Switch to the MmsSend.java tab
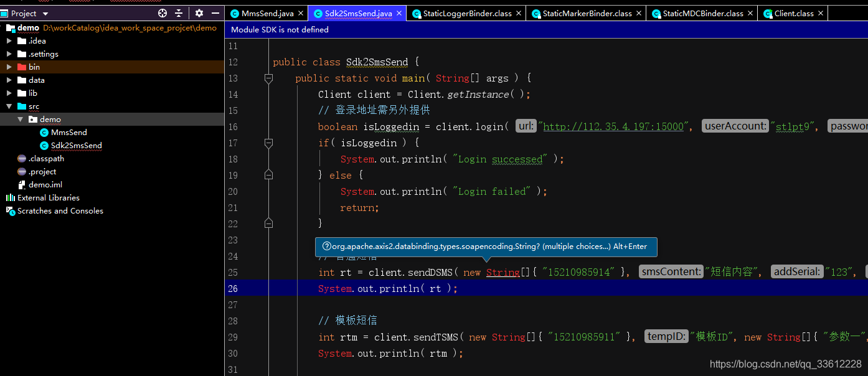This screenshot has width=868, height=376. 267,12
